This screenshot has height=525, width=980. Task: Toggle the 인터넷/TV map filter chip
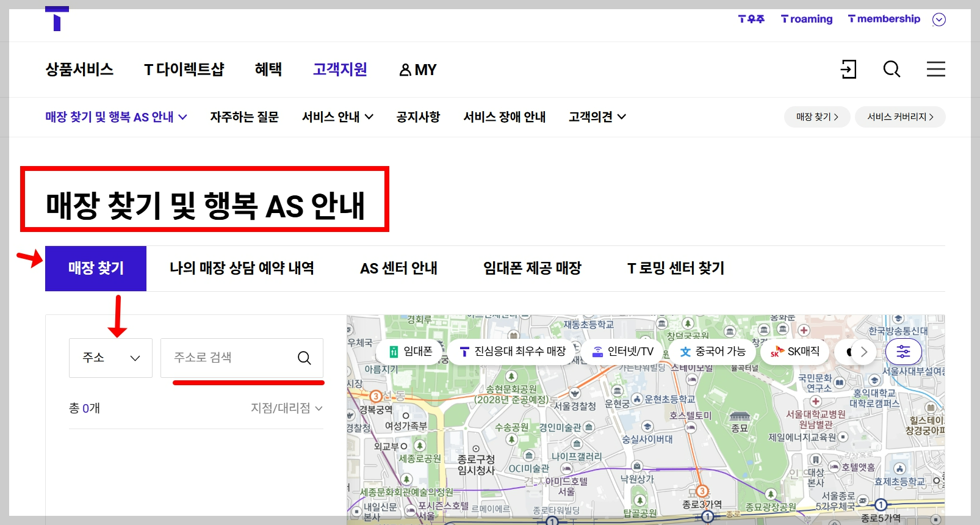[x=622, y=352]
